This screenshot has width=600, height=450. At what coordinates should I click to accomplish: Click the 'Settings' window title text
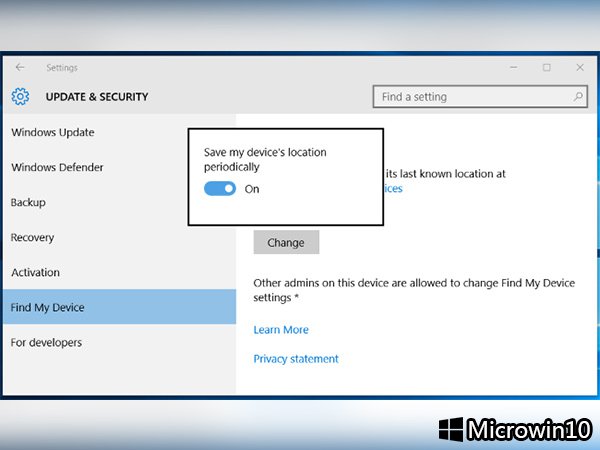coord(62,68)
